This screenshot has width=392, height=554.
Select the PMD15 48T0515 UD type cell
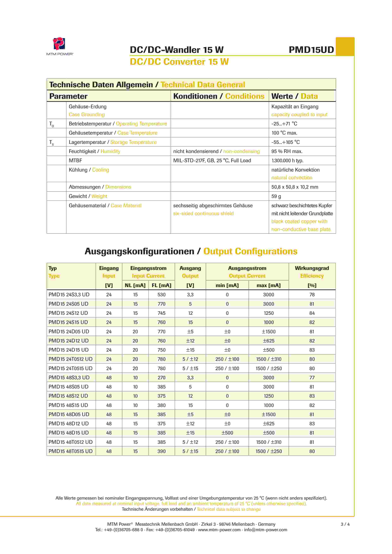71,451
